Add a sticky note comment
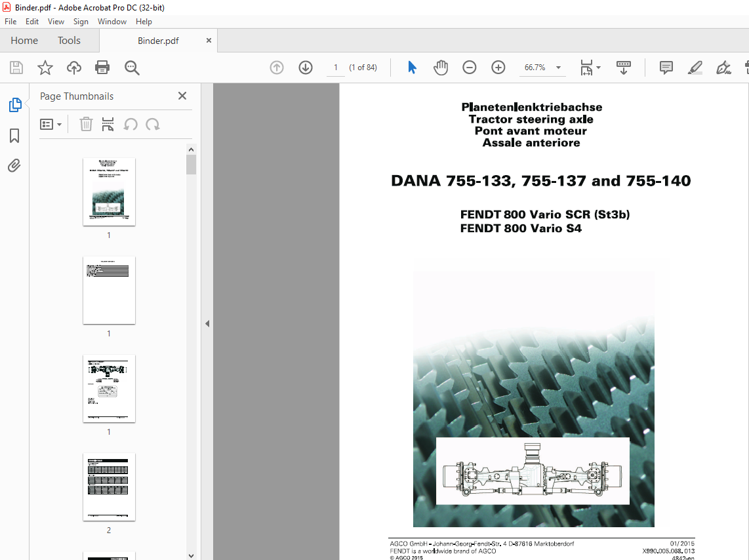Image resolution: width=749 pixels, height=560 pixels. (666, 68)
